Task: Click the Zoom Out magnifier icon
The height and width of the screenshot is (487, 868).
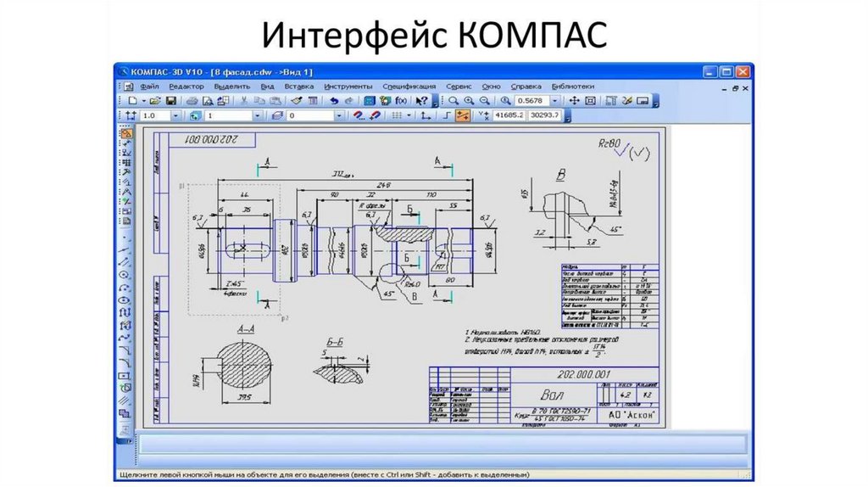Action: [x=485, y=101]
